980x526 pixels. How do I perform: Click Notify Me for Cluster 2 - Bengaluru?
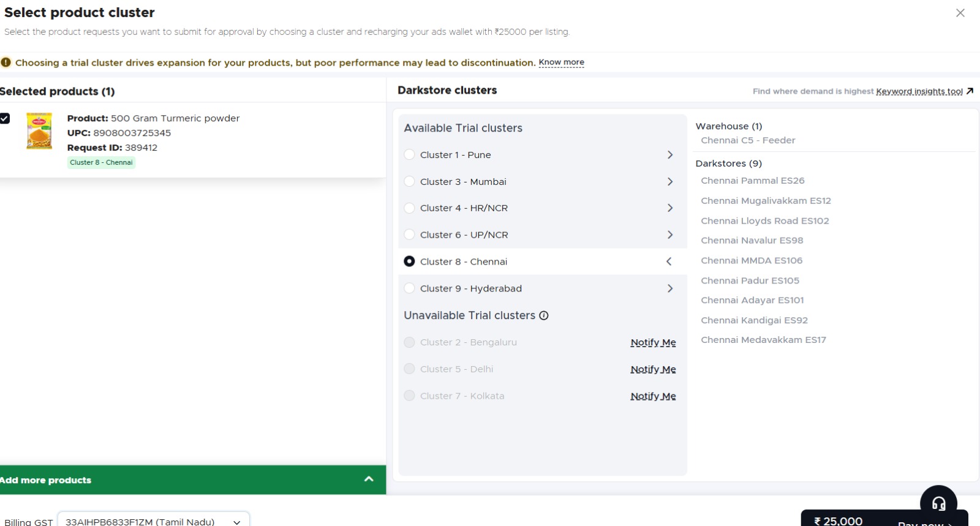[653, 342]
